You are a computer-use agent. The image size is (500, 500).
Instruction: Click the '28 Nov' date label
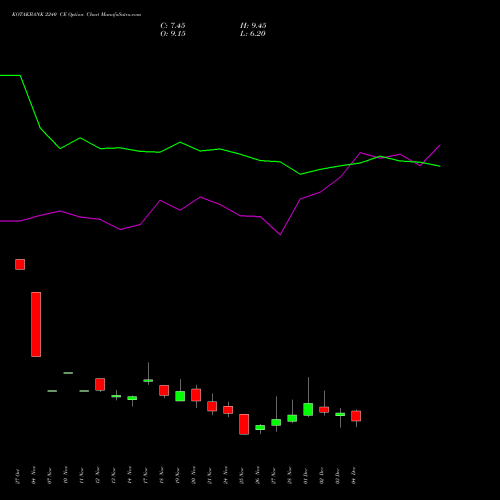290,475
